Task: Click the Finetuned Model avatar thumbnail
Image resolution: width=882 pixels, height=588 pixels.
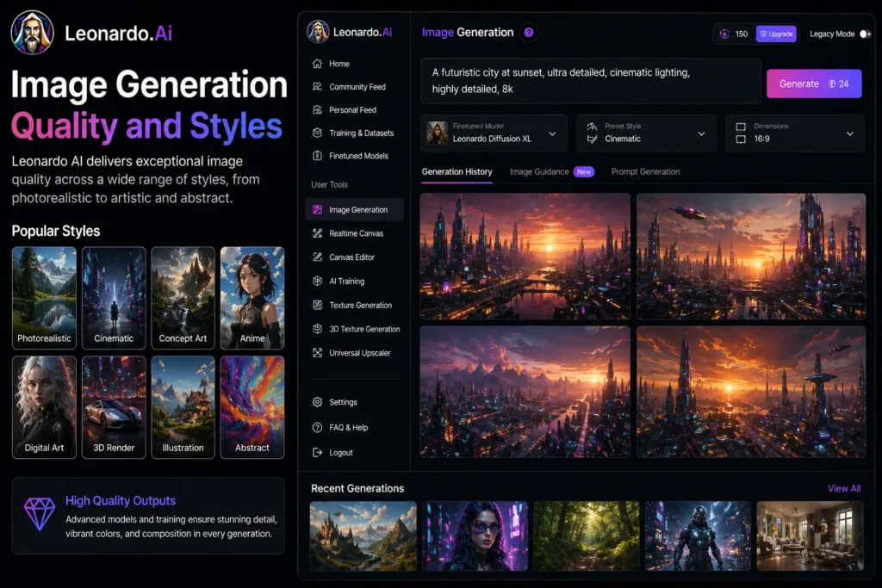Action: 437,133
